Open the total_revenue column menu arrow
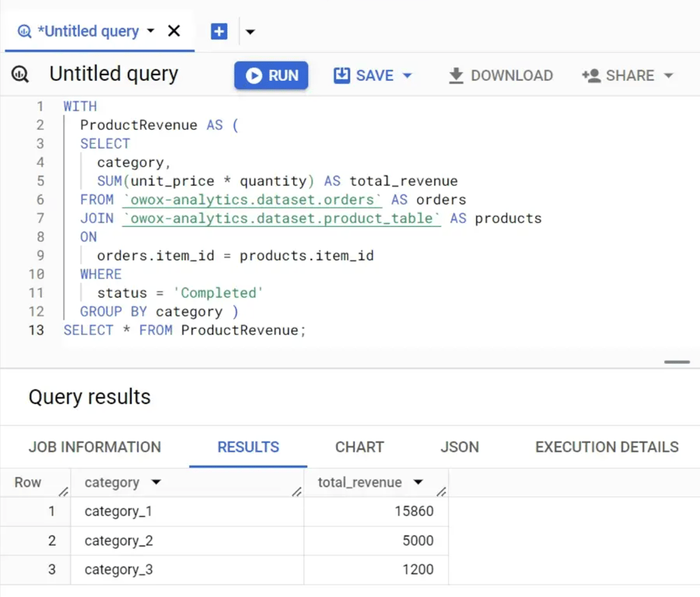 click(418, 482)
